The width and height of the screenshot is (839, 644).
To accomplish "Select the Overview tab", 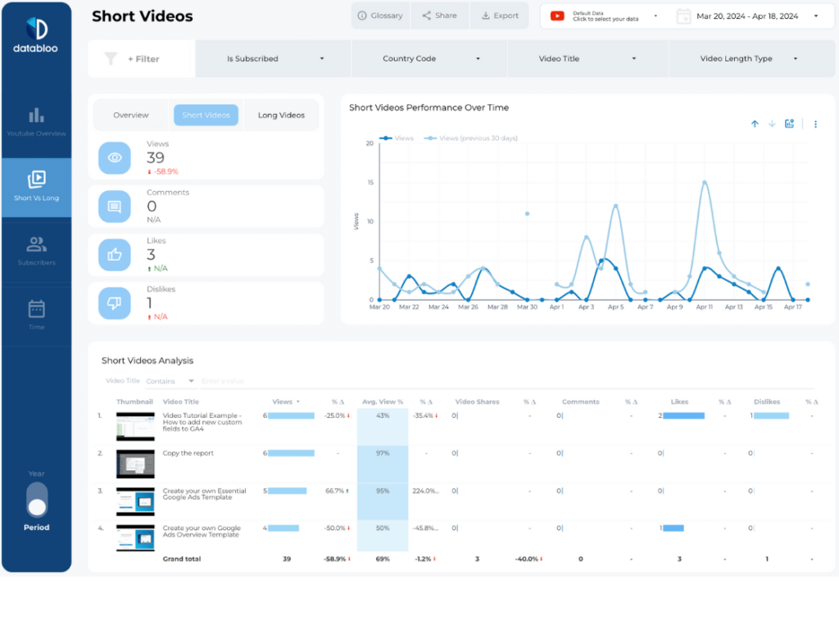I will 130,115.
